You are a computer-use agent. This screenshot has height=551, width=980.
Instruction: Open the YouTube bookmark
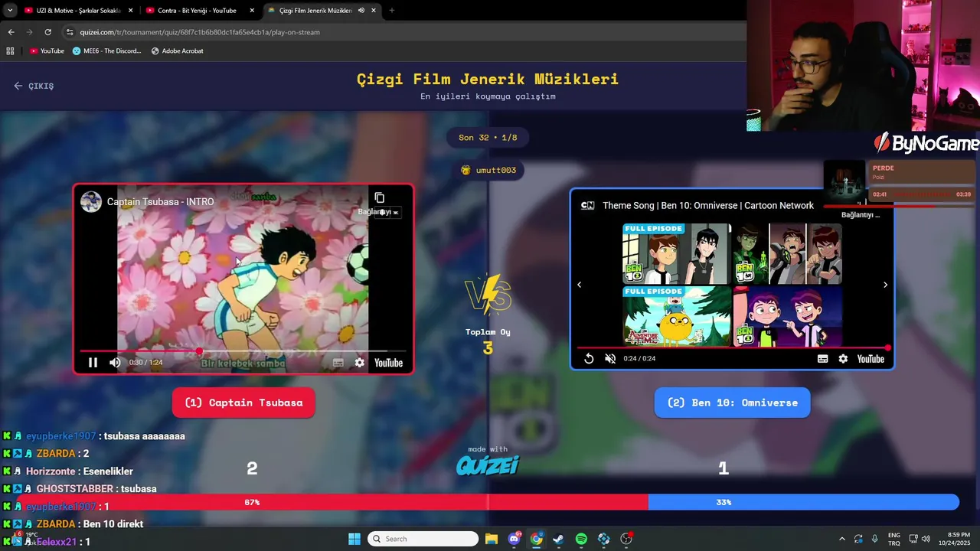click(47, 51)
